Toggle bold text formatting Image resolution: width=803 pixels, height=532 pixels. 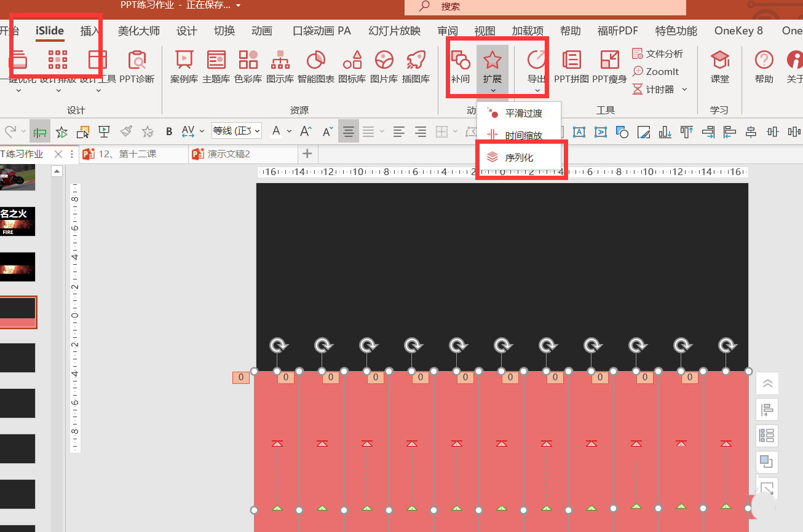pyautogui.click(x=168, y=131)
